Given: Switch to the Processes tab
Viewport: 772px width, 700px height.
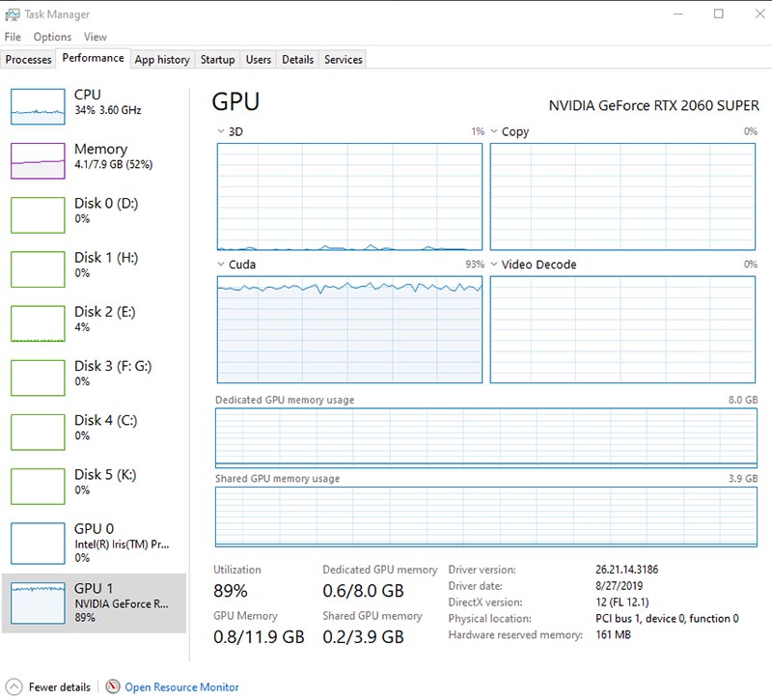Looking at the screenshot, I should pyautogui.click(x=28, y=60).
